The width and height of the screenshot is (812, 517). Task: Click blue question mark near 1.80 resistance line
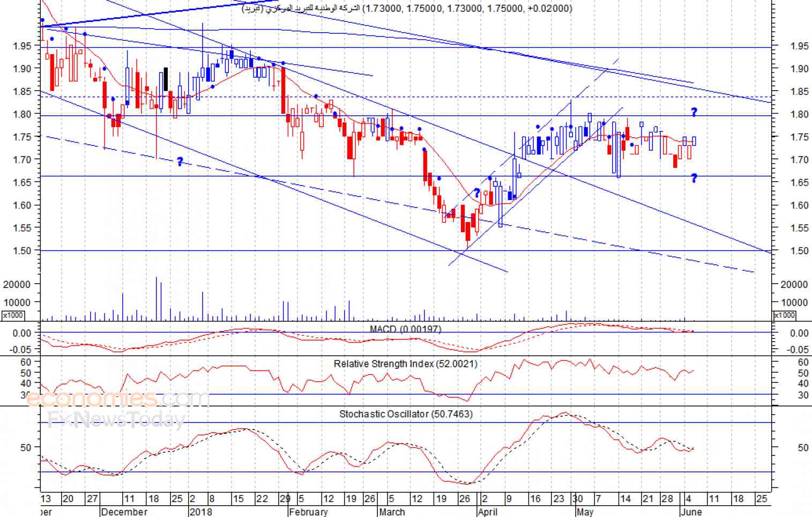pyautogui.click(x=694, y=112)
